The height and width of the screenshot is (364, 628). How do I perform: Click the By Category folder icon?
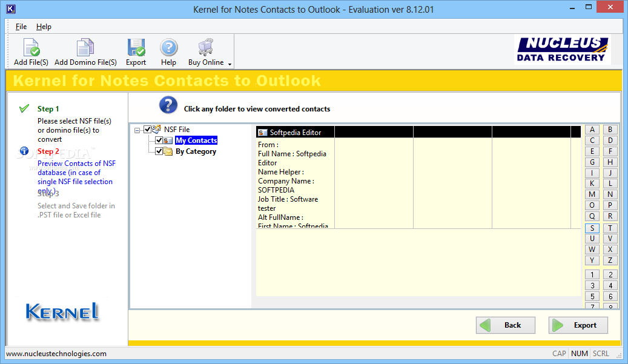pos(168,151)
